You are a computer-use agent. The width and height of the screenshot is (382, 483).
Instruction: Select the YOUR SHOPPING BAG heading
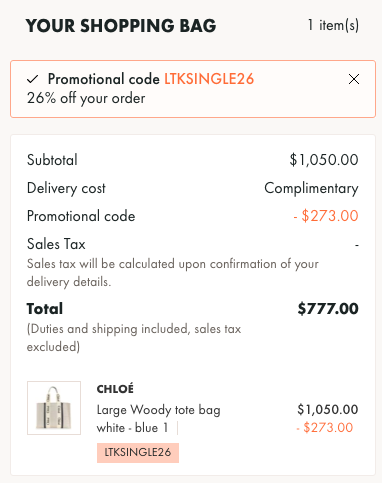click(121, 26)
